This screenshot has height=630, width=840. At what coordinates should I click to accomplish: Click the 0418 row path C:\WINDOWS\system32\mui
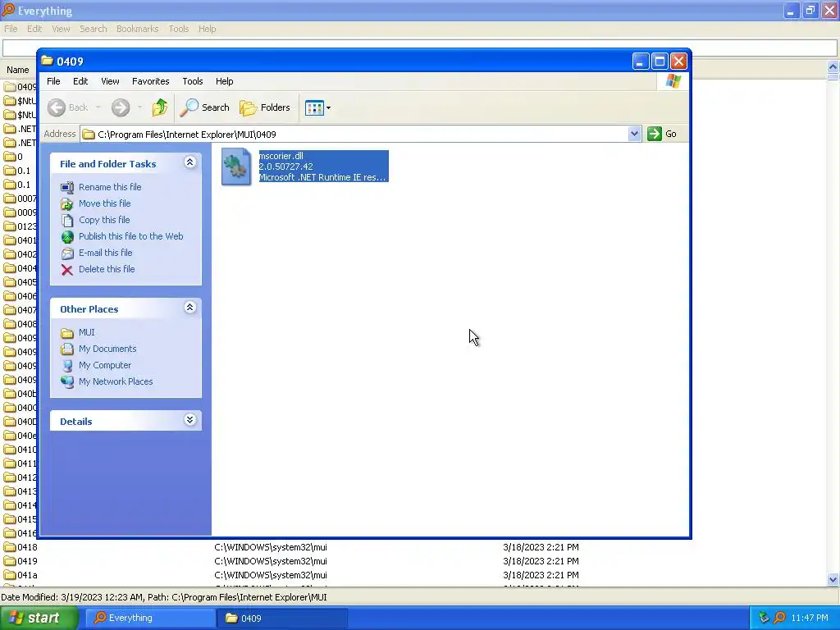point(271,547)
